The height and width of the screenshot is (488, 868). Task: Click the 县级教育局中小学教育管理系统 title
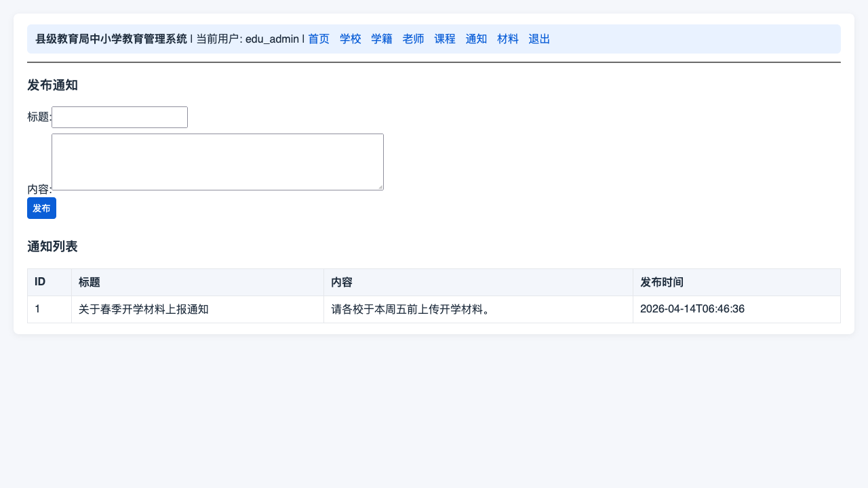click(x=111, y=39)
